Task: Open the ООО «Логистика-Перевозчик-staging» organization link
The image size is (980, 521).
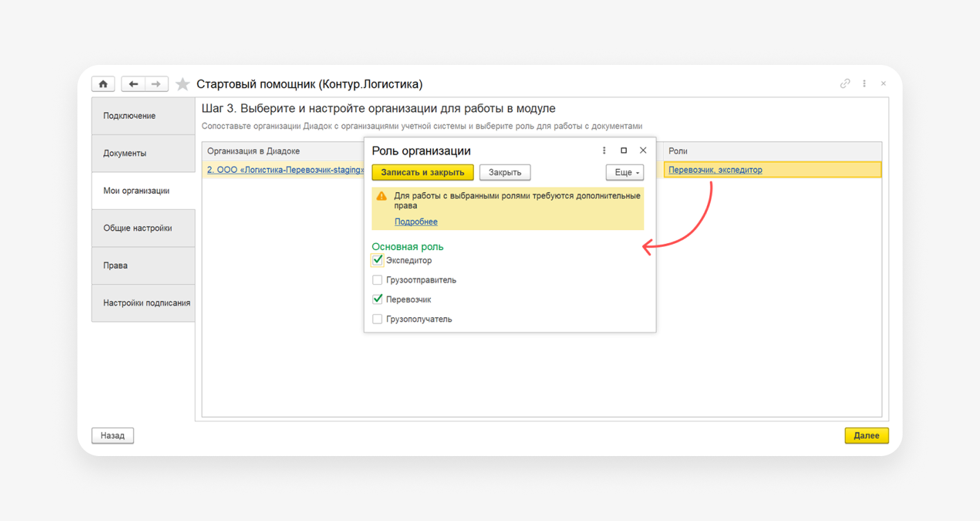Action: pyautogui.click(x=285, y=170)
